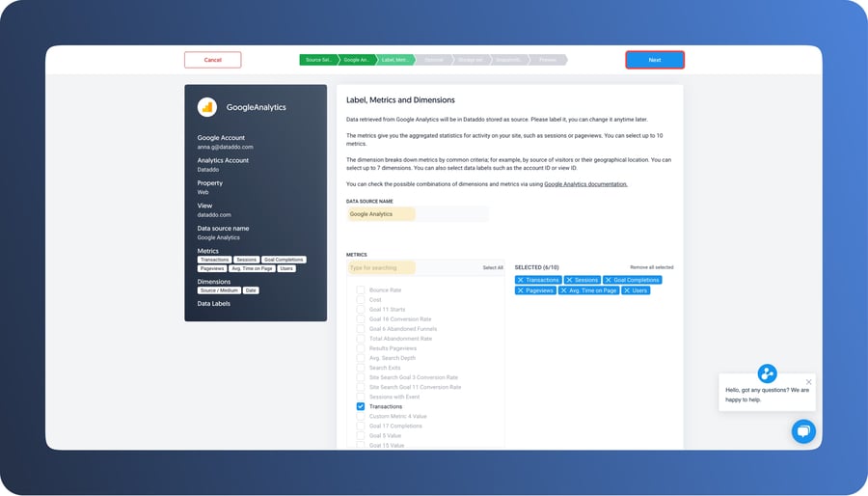Click the Users tag in sidebar Metrics

coord(286,268)
